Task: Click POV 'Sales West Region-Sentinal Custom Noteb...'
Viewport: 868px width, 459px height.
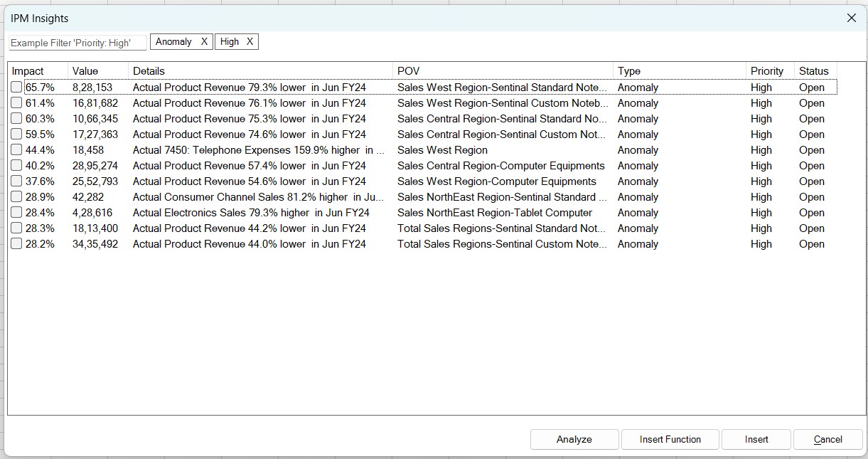Action: click(503, 103)
